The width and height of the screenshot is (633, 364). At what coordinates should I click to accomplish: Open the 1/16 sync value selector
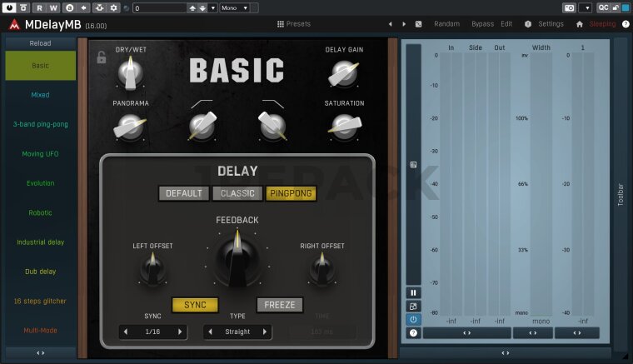pos(152,332)
